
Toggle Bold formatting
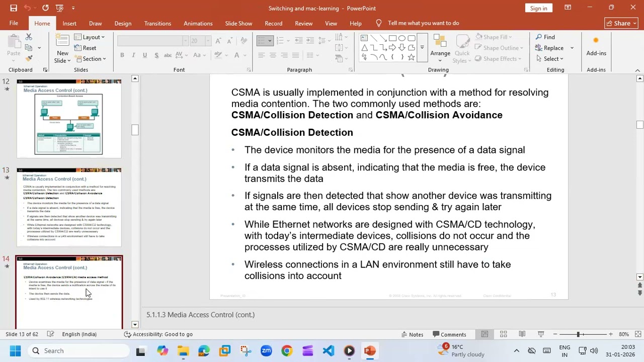tap(122, 55)
